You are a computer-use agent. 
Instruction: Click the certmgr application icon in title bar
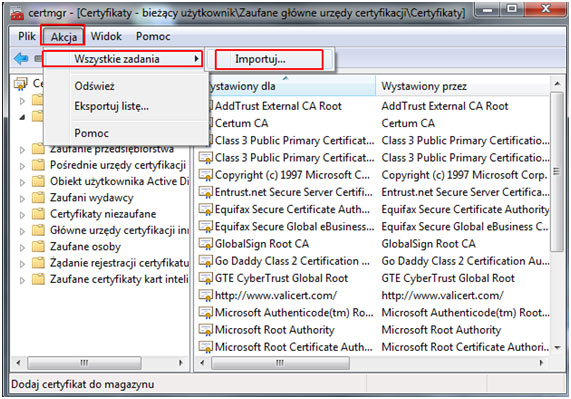tap(17, 13)
